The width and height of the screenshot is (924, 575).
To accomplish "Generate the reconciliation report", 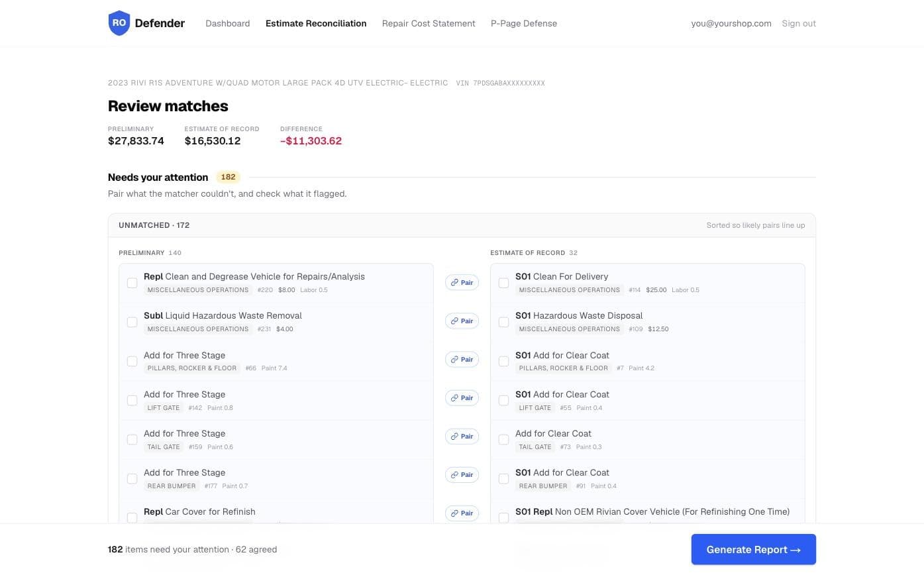I will 754,549.
